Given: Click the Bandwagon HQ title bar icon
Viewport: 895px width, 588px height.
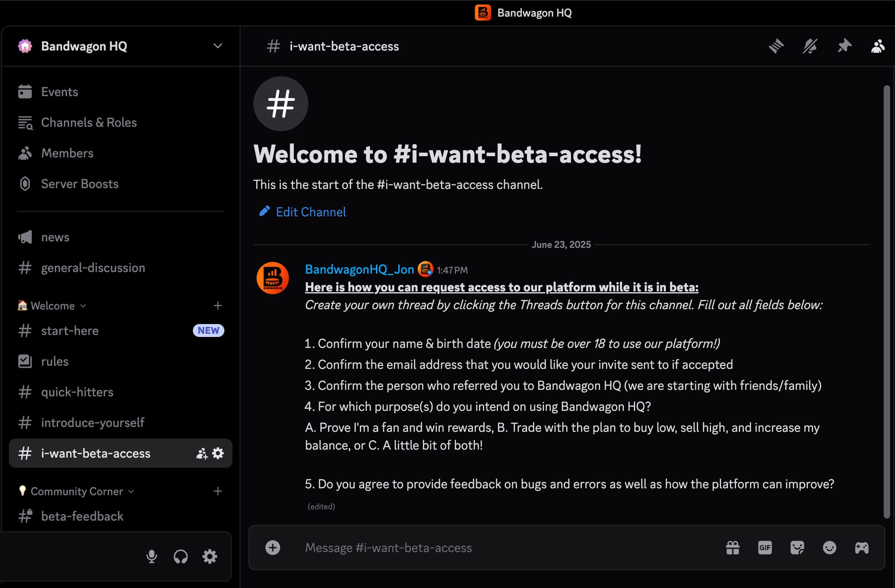Looking at the screenshot, I should [483, 13].
